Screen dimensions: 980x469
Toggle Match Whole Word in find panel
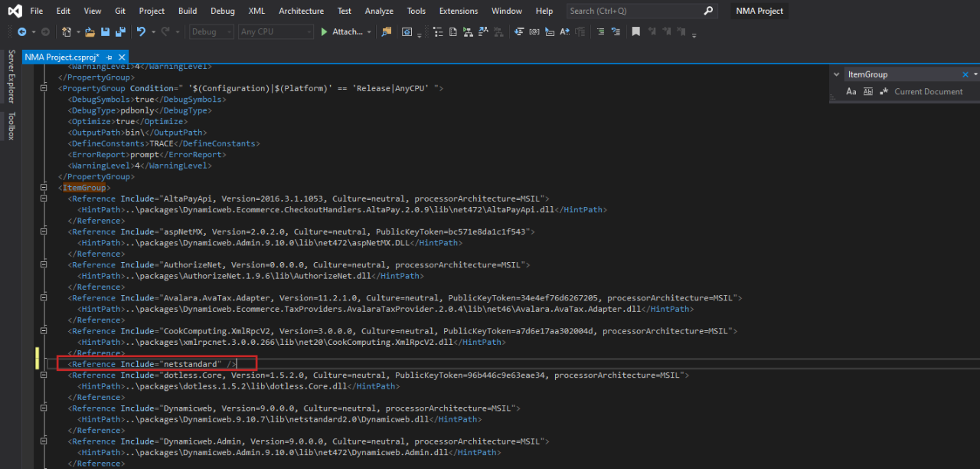pyautogui.click(x=868, y=92)
